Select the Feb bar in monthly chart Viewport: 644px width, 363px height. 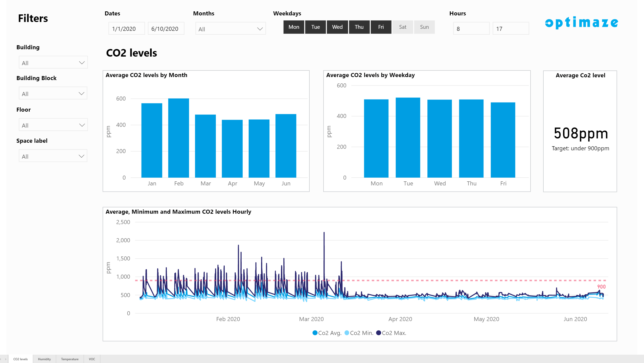coord(178,138)
